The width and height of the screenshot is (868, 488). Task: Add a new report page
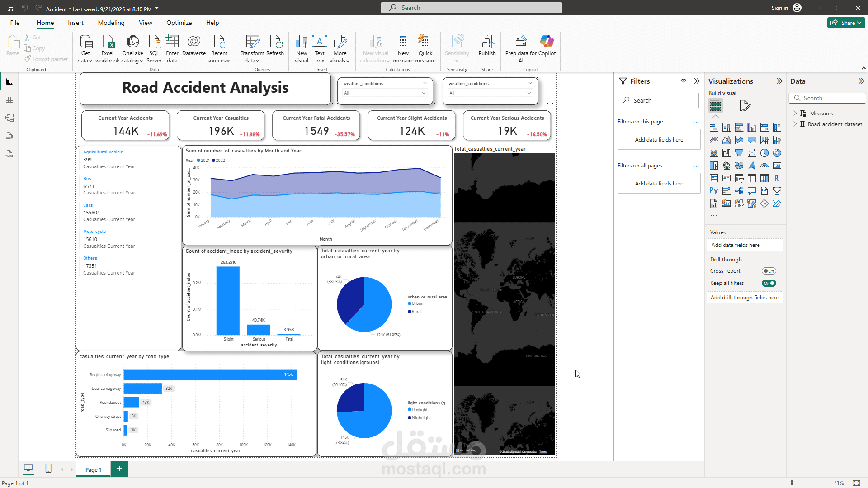119,469
